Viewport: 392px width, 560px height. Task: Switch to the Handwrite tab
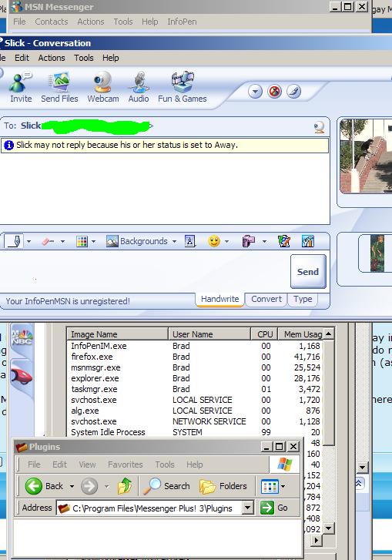click(220, 300)
